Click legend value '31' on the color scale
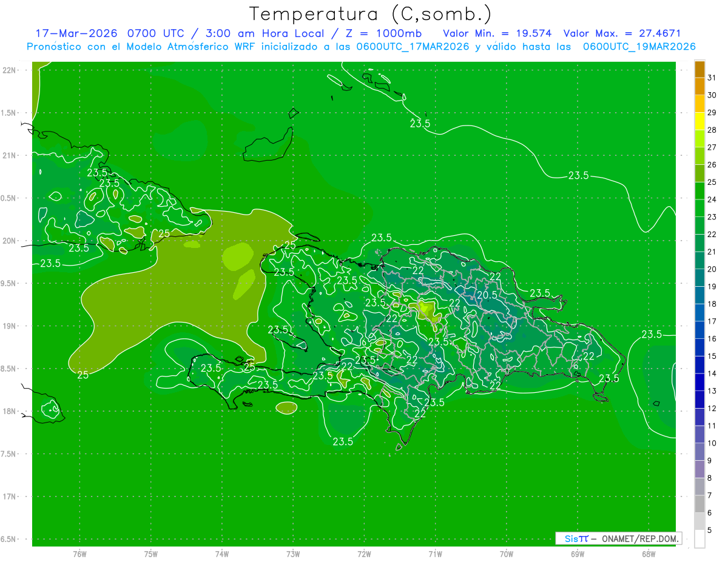 pyautogui.click(x=712, y=78)
